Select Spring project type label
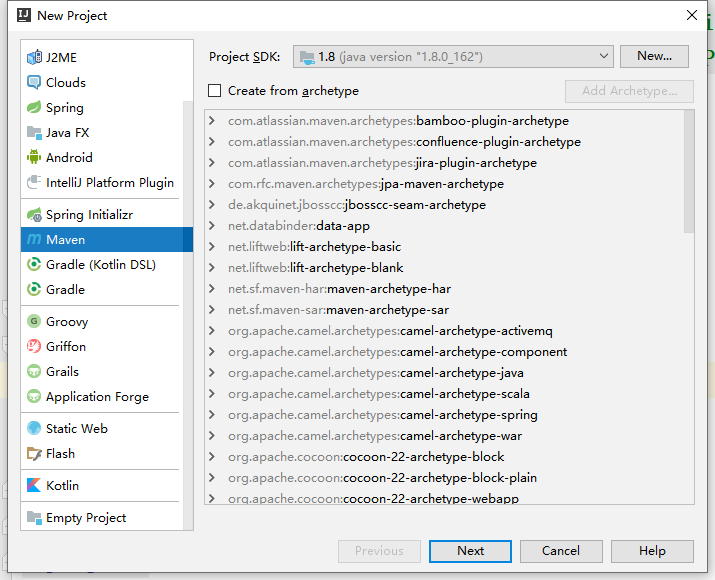 (x=65, y=108)
